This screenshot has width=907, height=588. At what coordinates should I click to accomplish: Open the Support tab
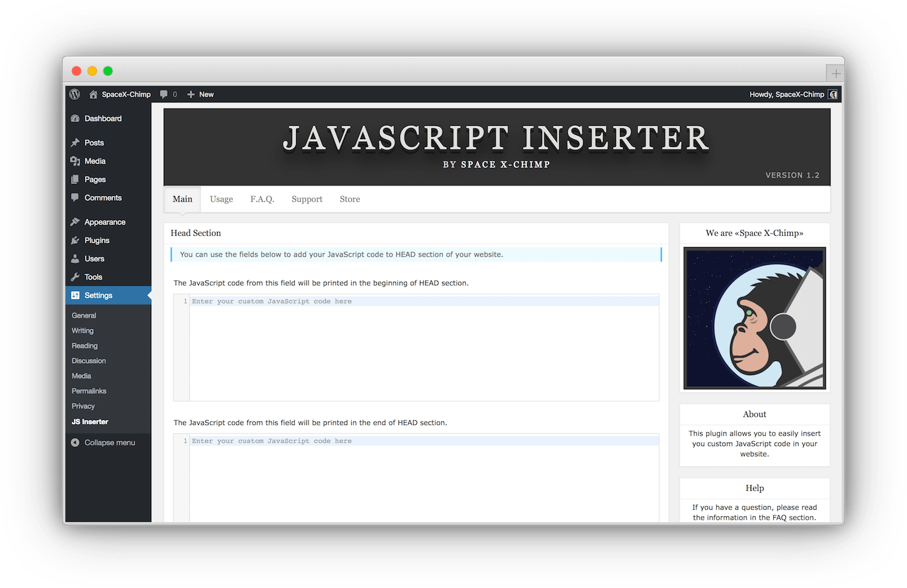pyautogui.click(x=307, y=199)
